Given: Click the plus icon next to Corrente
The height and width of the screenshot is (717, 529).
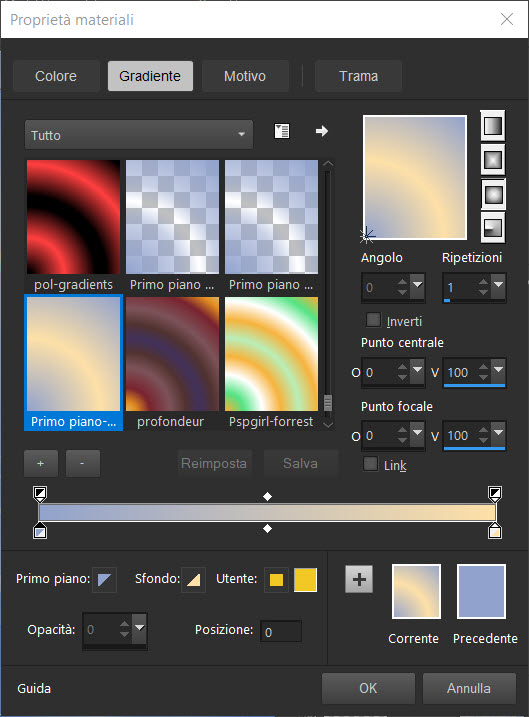Looking at the screenshot, I should click(x=359, y=579).
